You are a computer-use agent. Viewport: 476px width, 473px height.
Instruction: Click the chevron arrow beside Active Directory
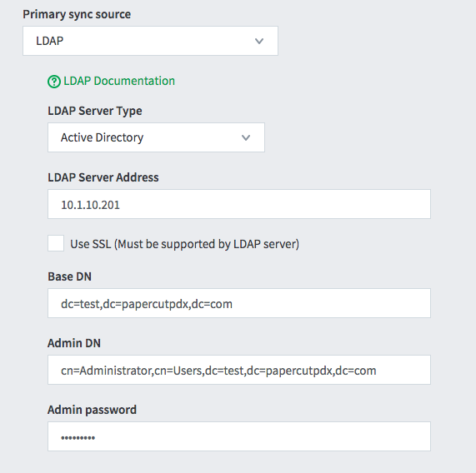tap(246, 137)
